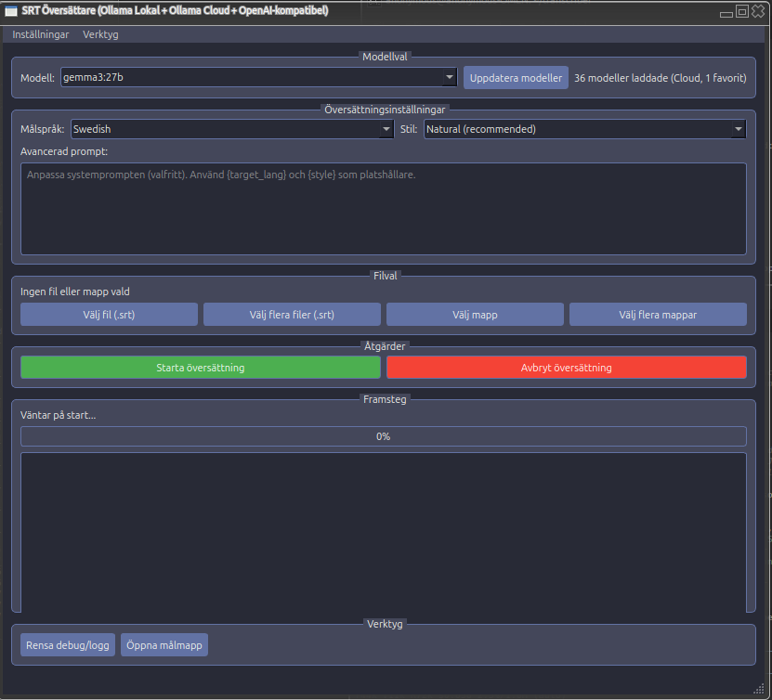Click Öppna målmapp button
The image size is (772, 700).
[164, 645]
